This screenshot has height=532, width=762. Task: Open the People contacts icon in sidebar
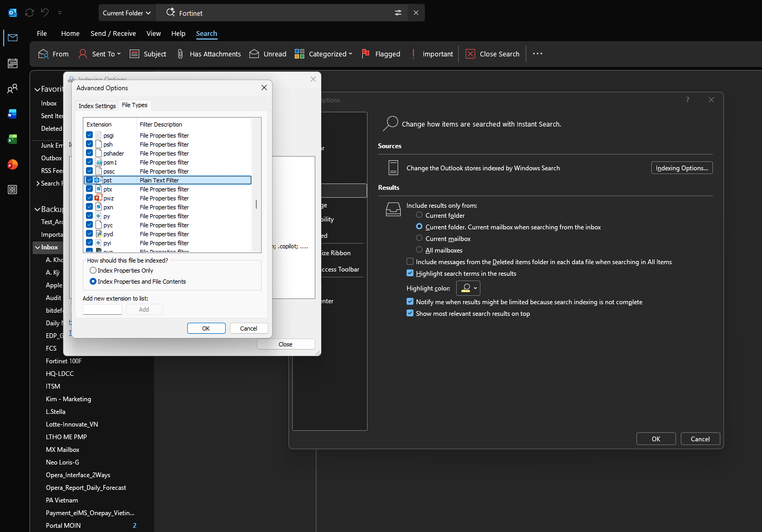13,89
